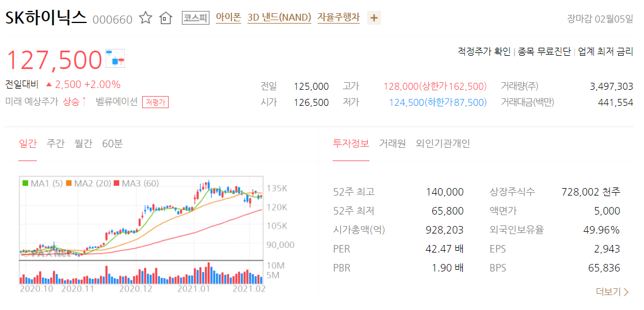Click the PER value 42.47 배
644x310 pixels.
[446, 249]
